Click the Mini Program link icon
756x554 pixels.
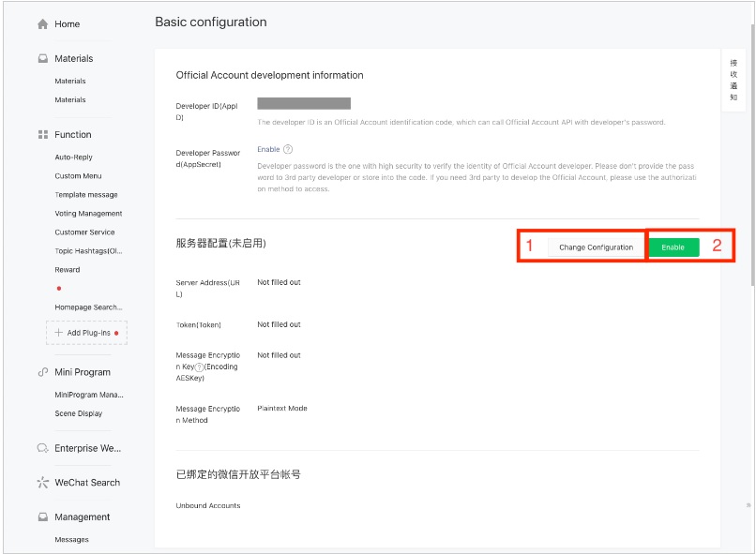[42, 372]
